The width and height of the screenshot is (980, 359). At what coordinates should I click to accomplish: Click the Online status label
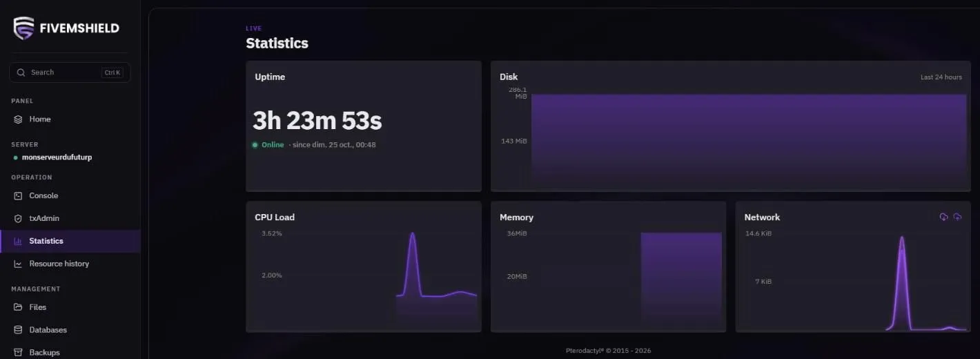tap(273, 145)
